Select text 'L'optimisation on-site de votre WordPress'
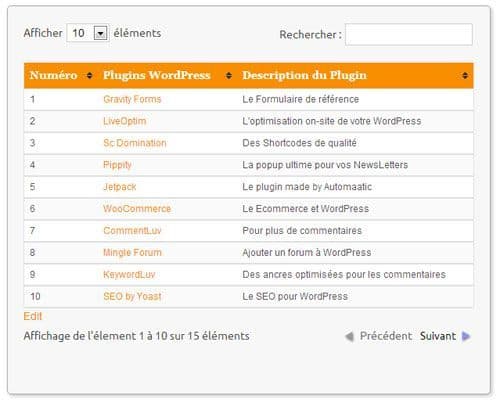This screenshot has width=500, height=403. pos(332,121)
